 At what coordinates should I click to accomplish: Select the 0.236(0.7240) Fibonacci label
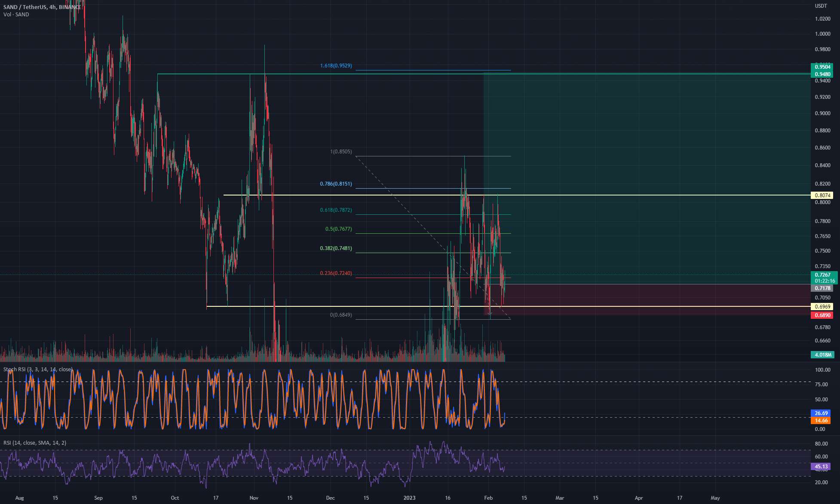[x=336, y=273]
